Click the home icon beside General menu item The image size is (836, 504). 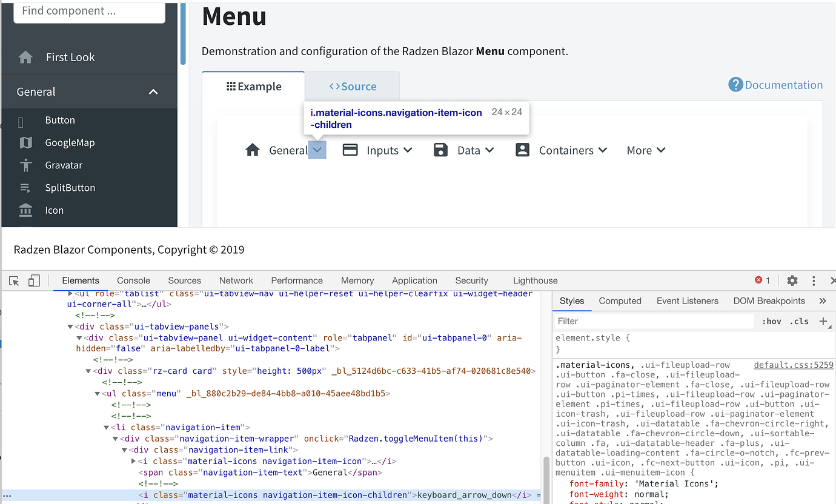(x=253, y=150)
